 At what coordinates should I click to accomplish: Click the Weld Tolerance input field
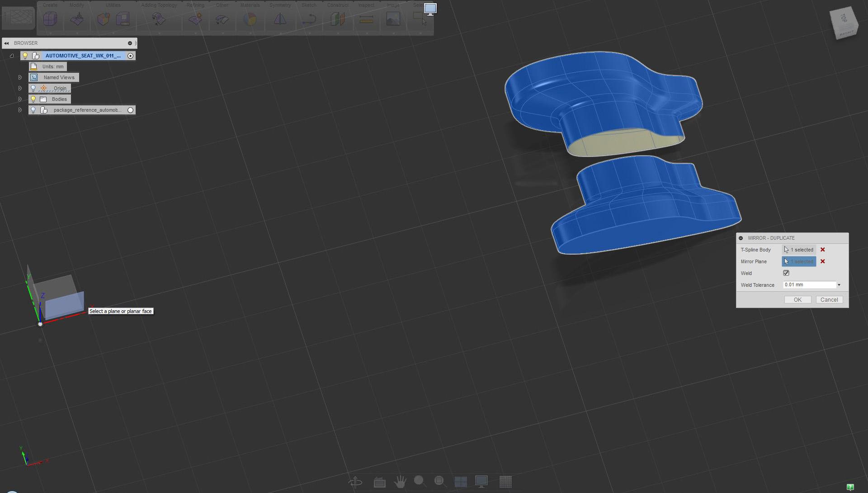(x=809, y=285)
